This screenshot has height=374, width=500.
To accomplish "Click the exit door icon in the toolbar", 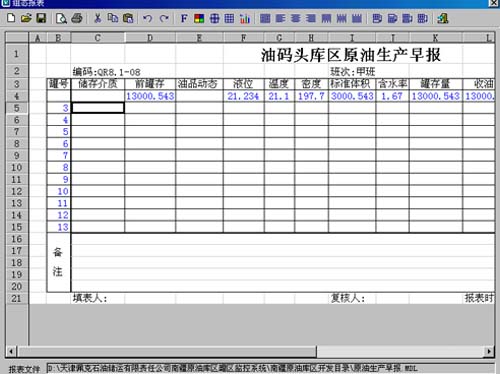I will [443, 18].
